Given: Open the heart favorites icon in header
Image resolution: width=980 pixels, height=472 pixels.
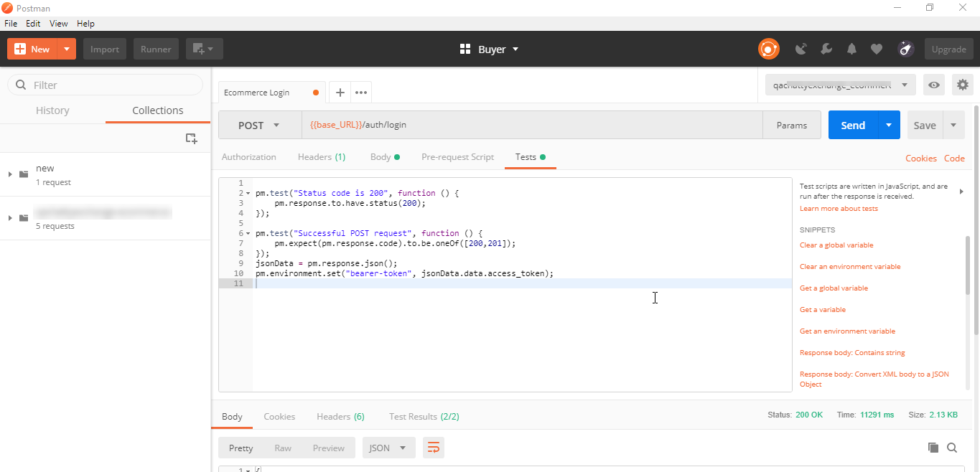Looking at the screenshot, I should pos(877,49).
